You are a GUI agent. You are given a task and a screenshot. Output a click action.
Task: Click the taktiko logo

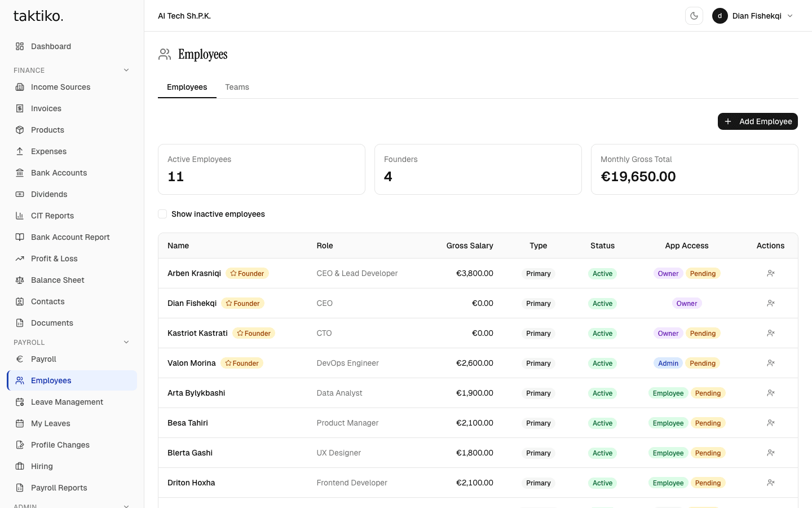[38, 16]
